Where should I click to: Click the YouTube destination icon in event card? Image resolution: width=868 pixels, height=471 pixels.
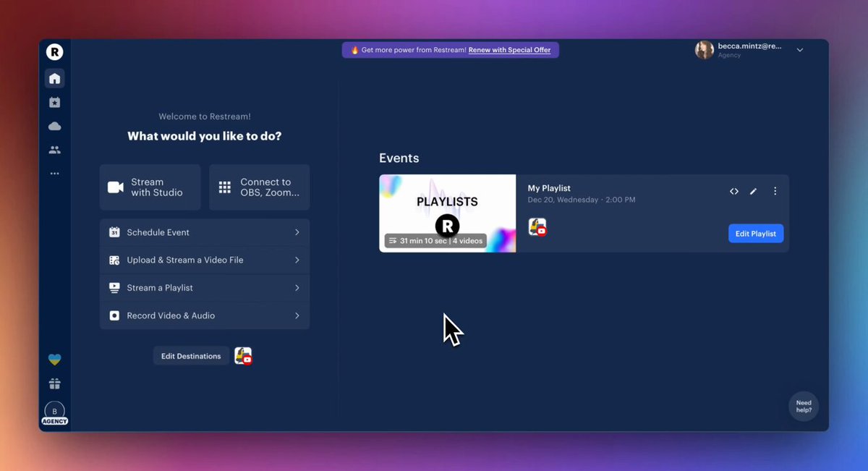pos(537,227)
